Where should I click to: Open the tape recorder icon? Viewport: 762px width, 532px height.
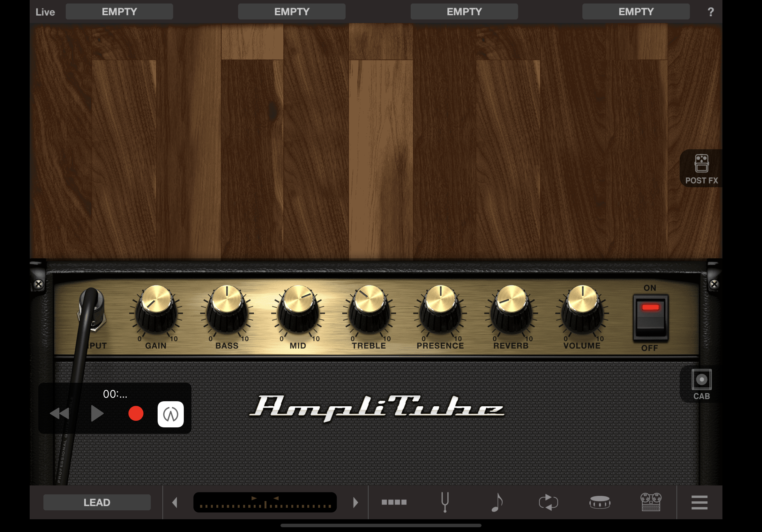[651, 502]
